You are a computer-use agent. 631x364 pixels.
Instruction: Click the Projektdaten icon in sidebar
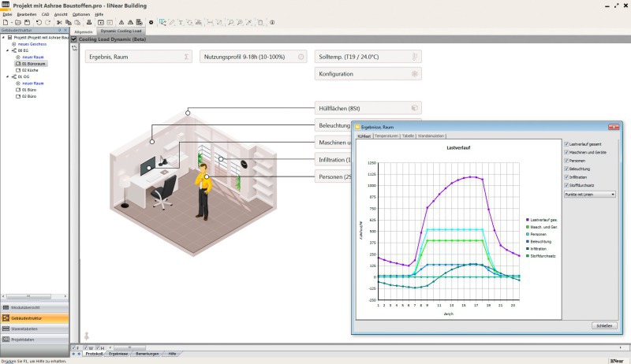coord(6,340)
